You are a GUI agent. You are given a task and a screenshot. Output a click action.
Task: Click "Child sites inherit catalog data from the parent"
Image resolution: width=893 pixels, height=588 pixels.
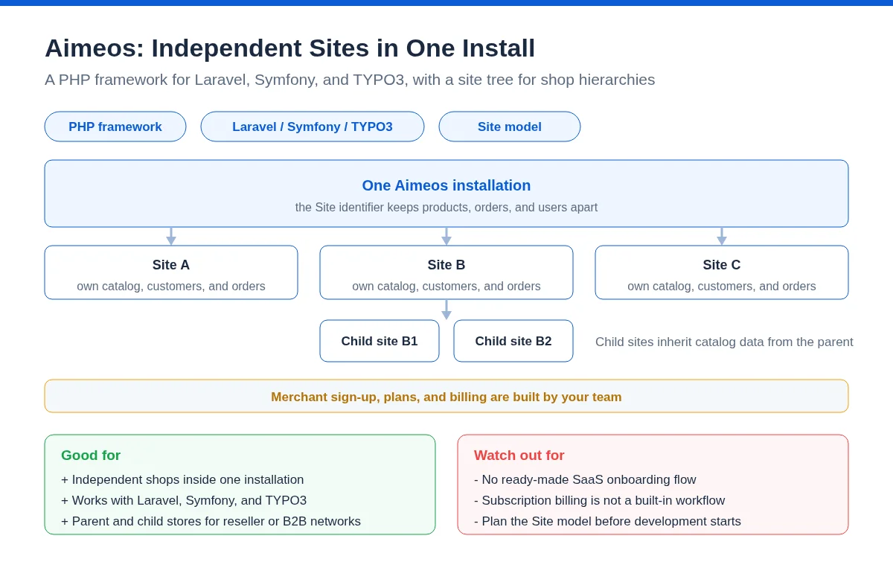[x=724, y=342]
